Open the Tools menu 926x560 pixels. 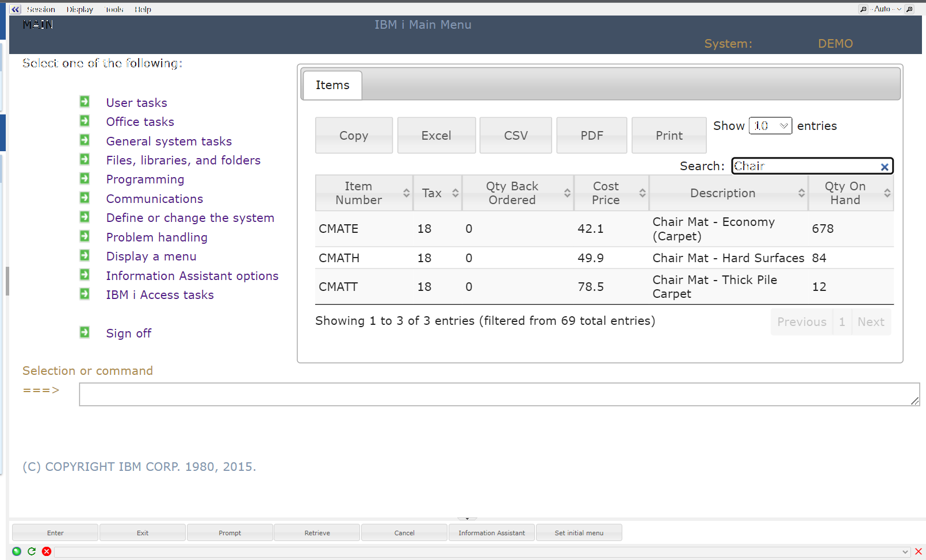[x=113, y=9]
